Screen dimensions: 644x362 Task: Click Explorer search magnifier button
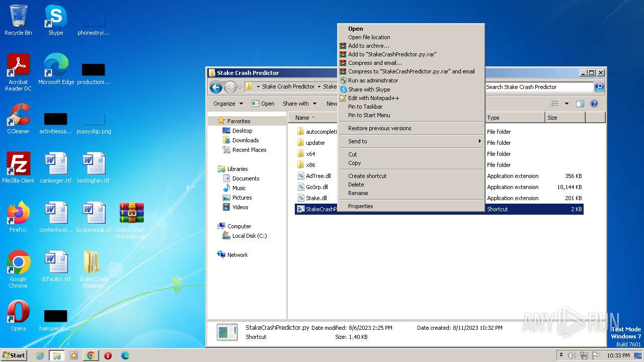[599, 87]
